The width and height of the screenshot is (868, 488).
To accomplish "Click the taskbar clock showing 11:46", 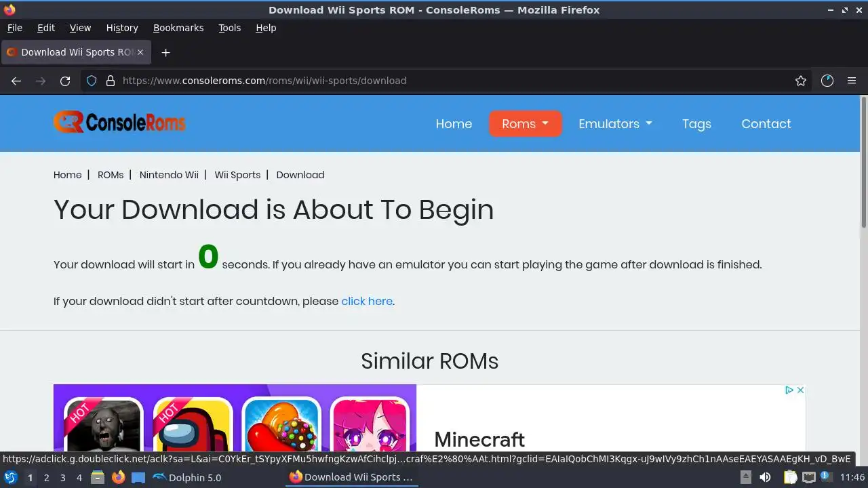I will click(x=852, y=477).
